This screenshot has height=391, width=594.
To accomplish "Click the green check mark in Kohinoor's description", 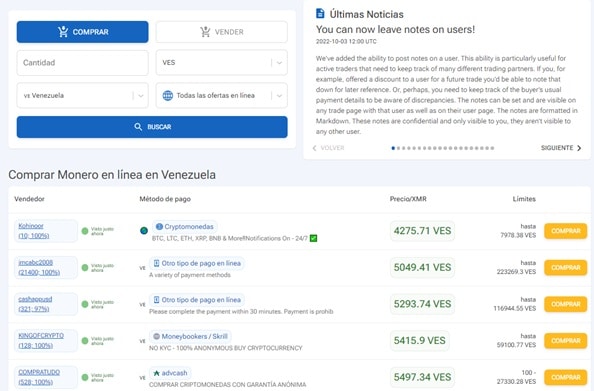I will coord(313,238).
